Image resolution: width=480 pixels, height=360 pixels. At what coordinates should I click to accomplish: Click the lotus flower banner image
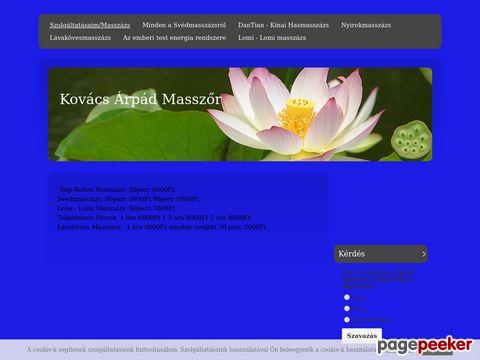pos(240,114)
